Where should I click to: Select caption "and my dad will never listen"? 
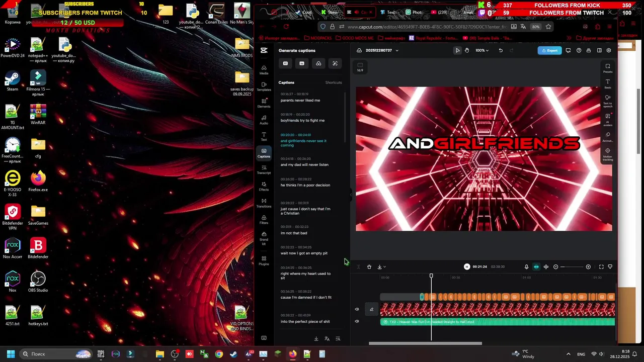click(x=304, y=164)
